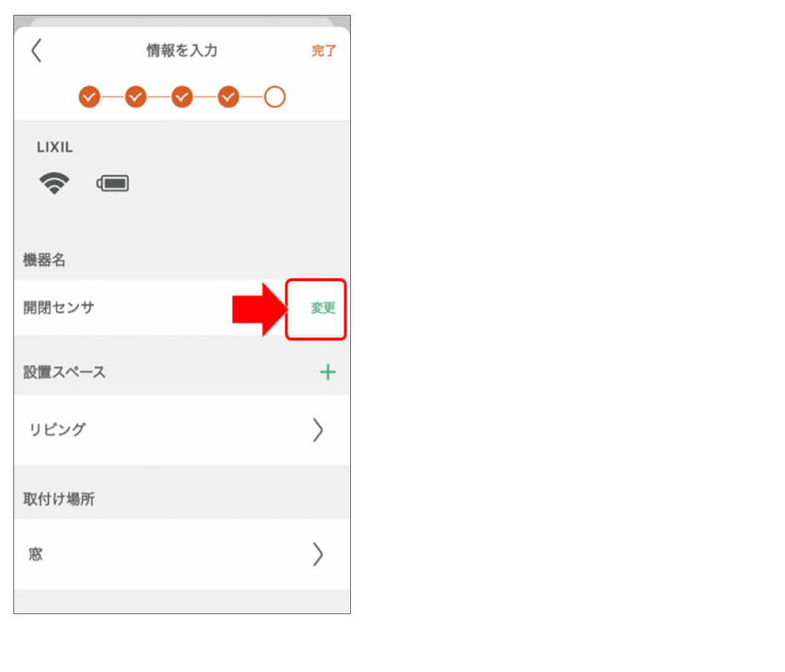Add a new 設置スペース with plus icon
This screenshot has height=672, width=785.
[328, 372]
